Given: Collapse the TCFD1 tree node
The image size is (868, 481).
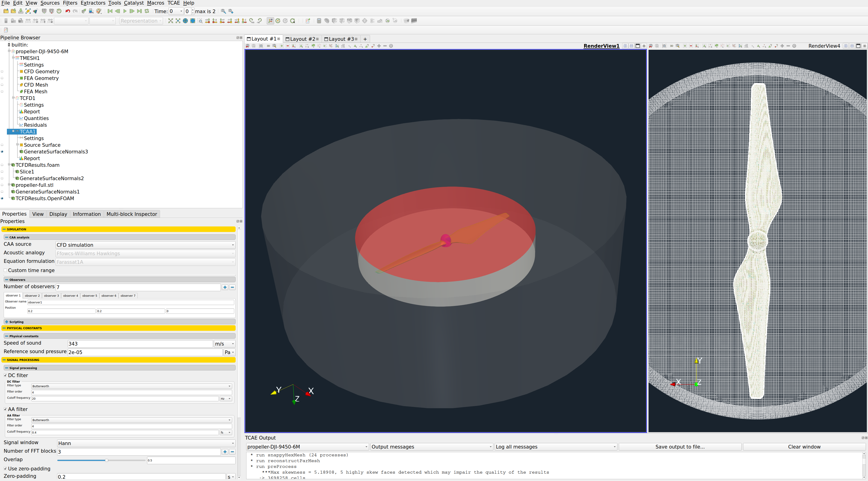Looking at the screenshot, I should tap(13, 98).
